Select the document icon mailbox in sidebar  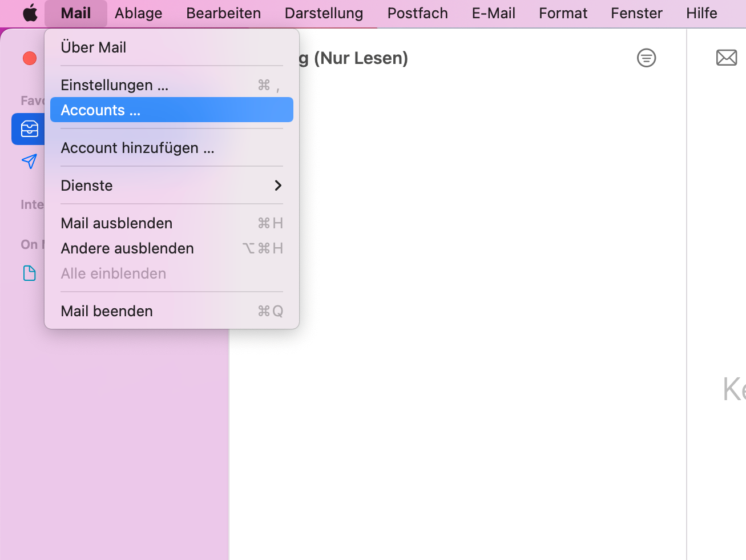[x=30, y=273]
